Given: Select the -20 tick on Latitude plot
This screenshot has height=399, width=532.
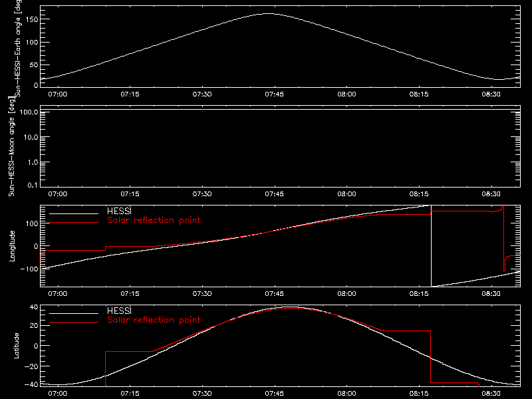Looking at the screenshot, I should tap(31, 366).
